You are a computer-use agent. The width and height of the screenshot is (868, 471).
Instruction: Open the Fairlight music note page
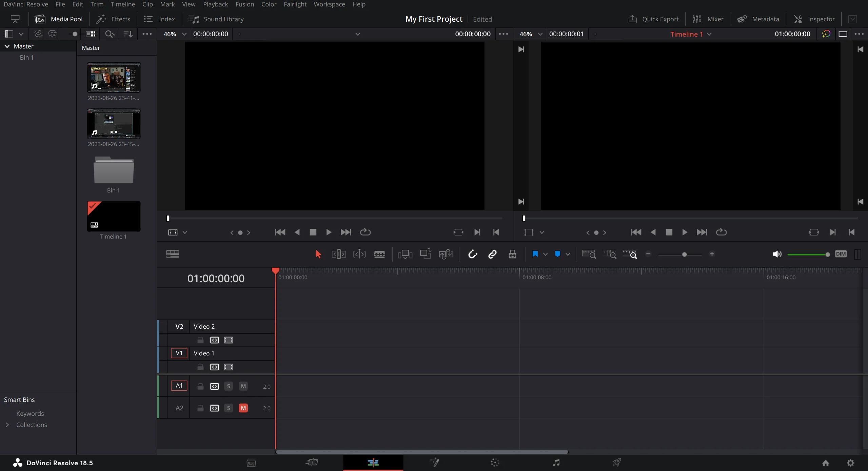[x=556, y=463]
